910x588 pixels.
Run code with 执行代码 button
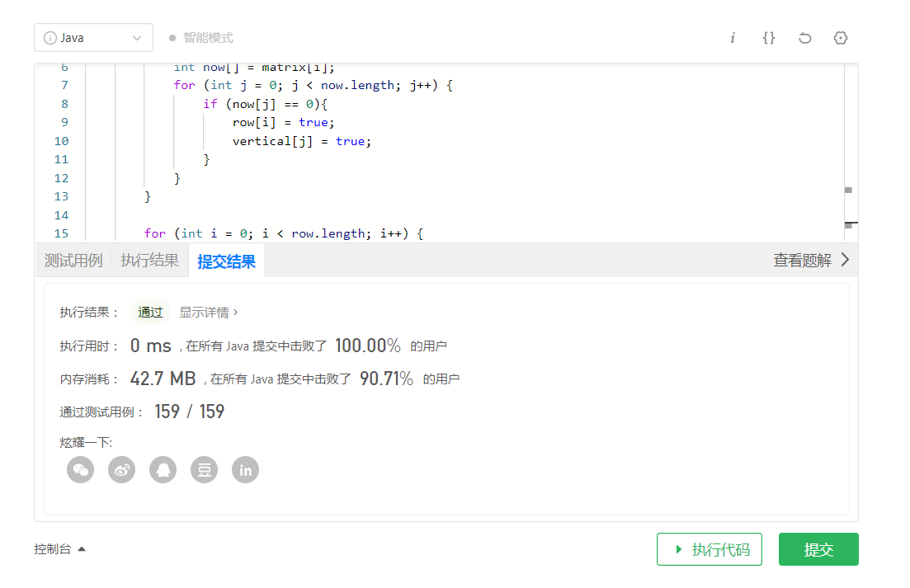(710, 549)
